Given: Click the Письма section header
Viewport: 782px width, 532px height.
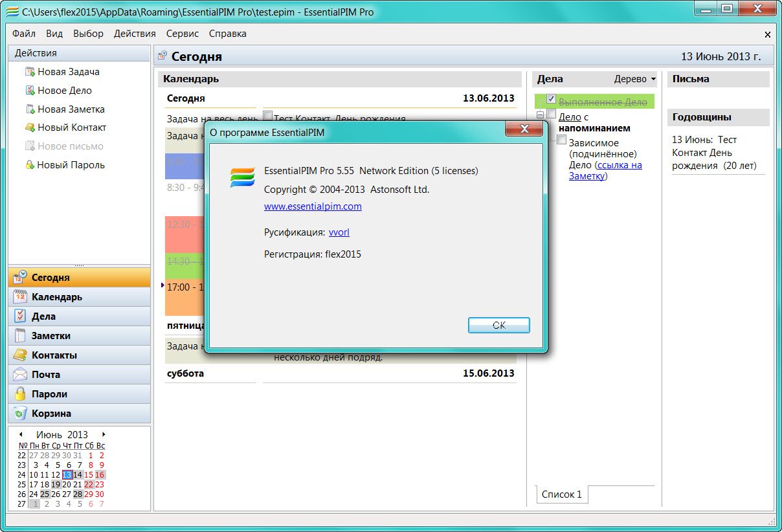Looking at the screenshot, I should [x=719, y=79].
